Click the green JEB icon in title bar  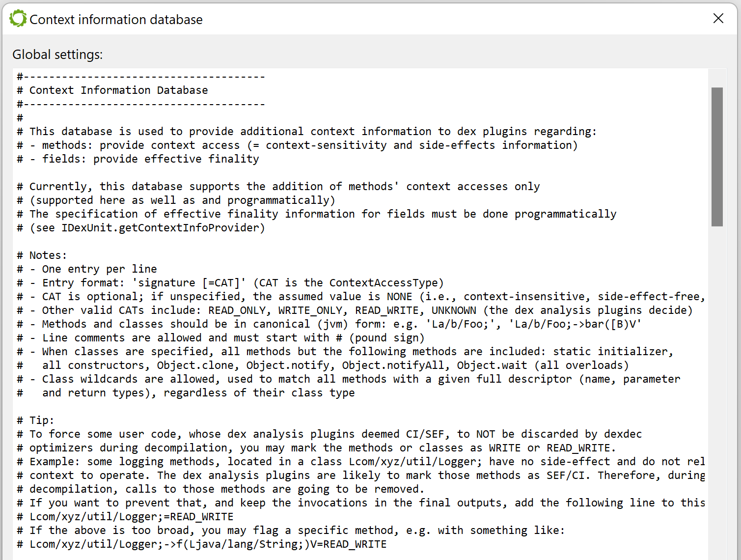click(x=18, y=19)
